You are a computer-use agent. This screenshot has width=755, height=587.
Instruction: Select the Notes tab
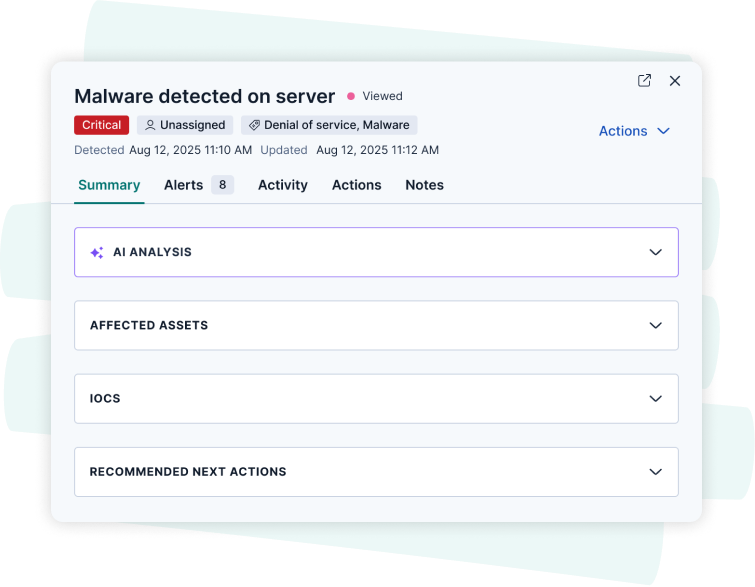pyautogui.click(x=424, y=185)
